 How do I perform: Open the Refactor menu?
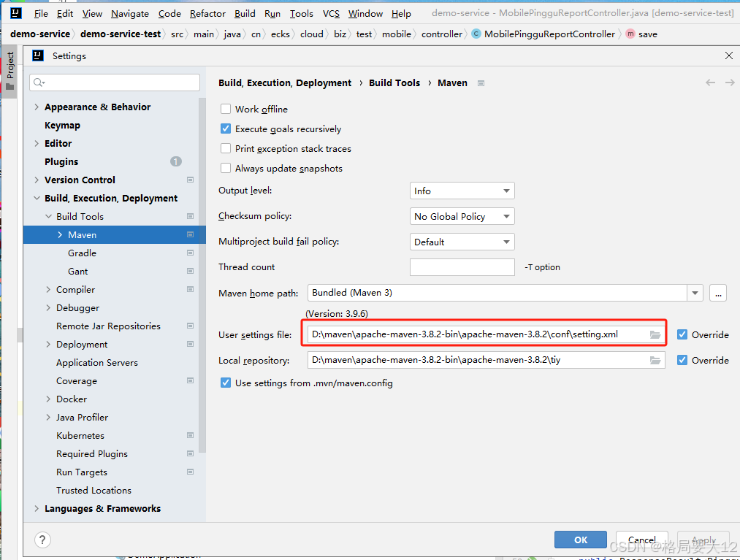[x=207, y=14]
